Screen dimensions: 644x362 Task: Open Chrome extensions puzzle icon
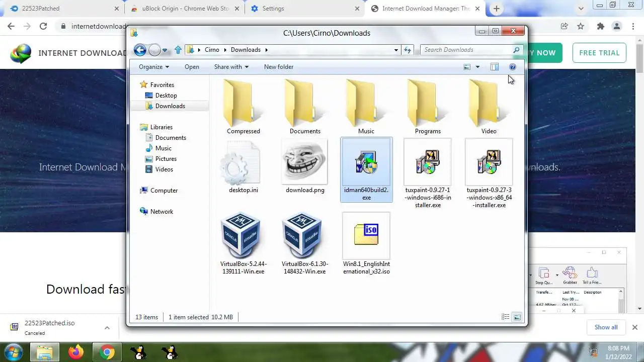[600, 26]
